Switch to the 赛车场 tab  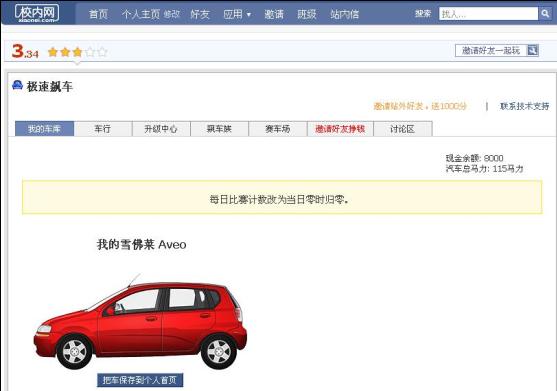click(277, 129)
